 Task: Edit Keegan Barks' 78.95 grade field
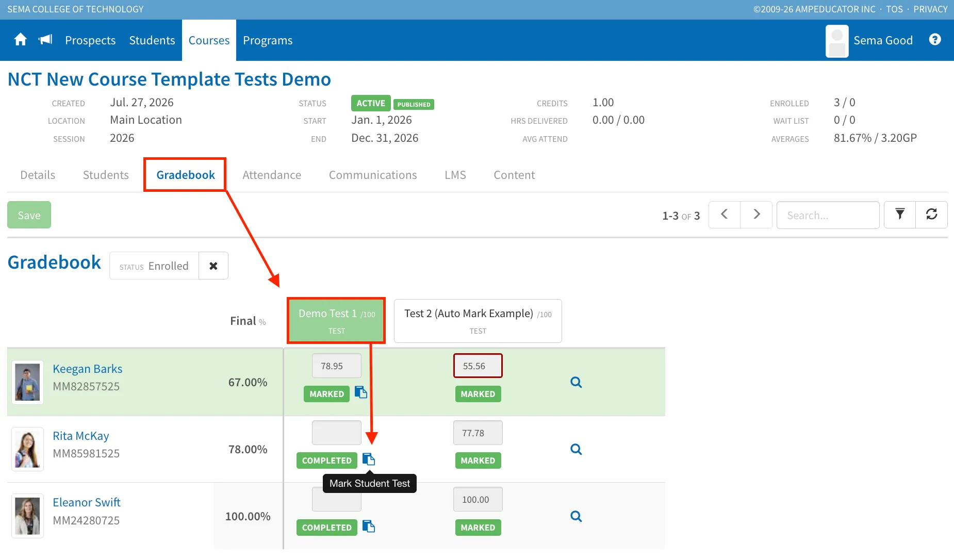[337, 366]
